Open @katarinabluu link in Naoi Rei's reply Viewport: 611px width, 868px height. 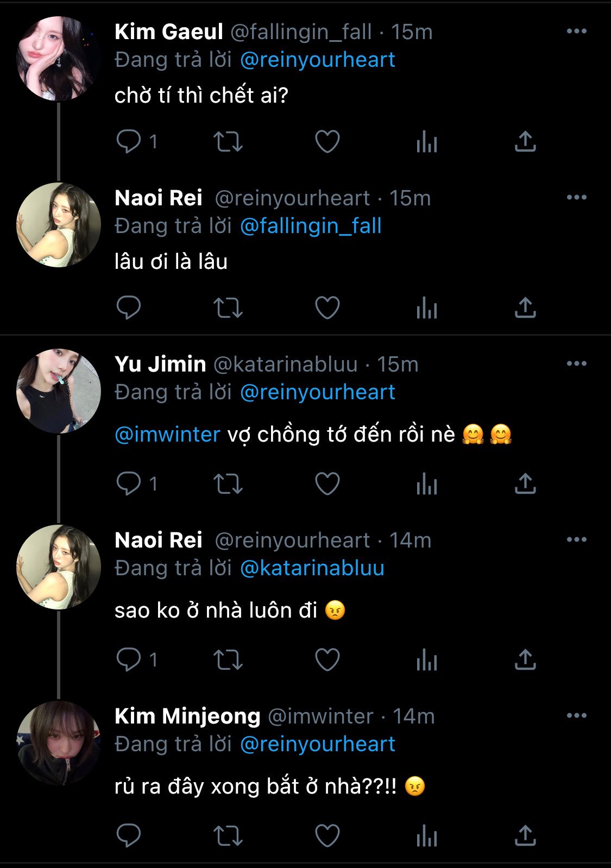tap(312, 568)
